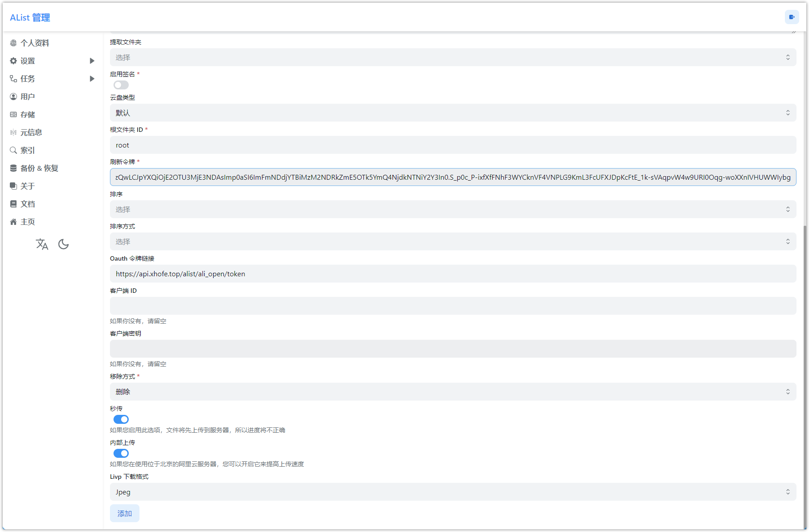Screen dimensions: 809x532
Task: Open the 移除方式 dropdown showing 删除
Action: coord(453,392)
